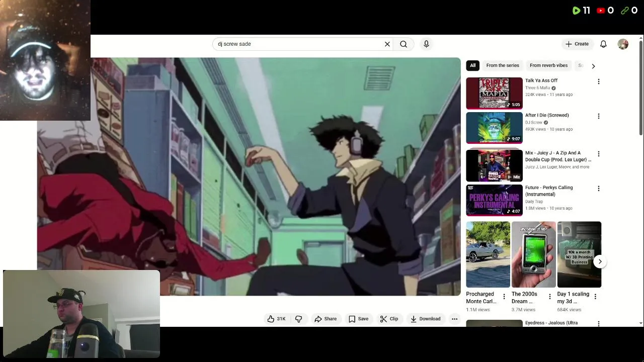Open options for Day 1 scaling short
The image size is (644, 362).
coord(595,297)
